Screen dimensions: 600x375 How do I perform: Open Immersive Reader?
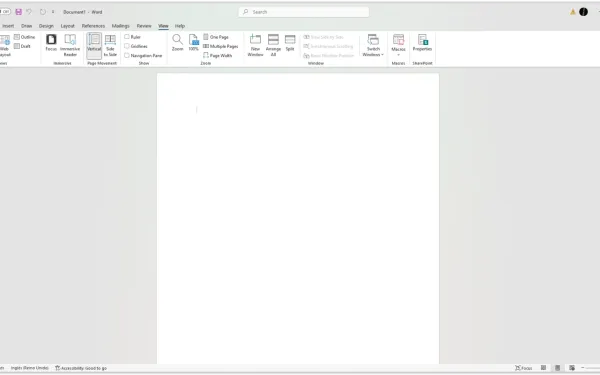(x=70, y=46)
